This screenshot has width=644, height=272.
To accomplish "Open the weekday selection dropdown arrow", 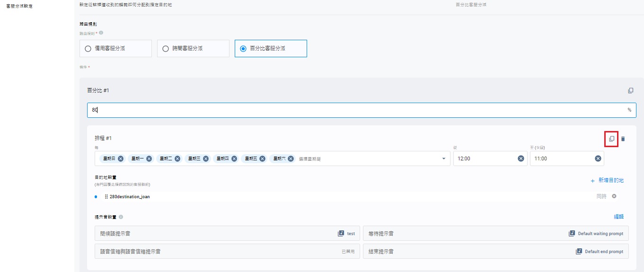I will click(x=444, y=158).
